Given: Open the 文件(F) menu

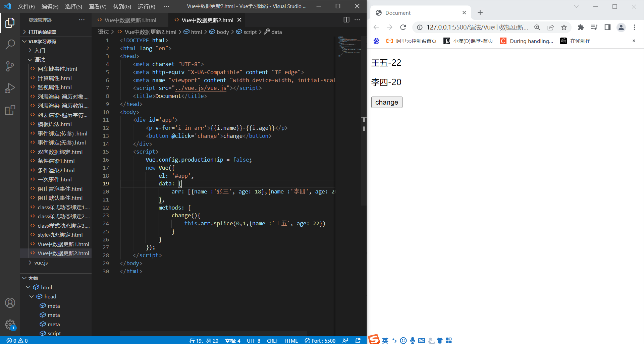Looking at the screenshot, I should coord(26,6).
